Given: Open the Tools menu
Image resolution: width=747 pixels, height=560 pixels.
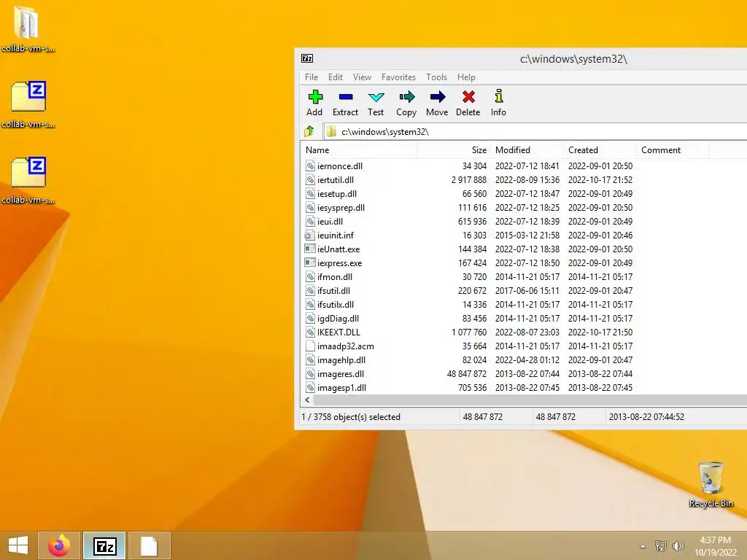Looking at the screenshot, I should [x=436, y=77].
